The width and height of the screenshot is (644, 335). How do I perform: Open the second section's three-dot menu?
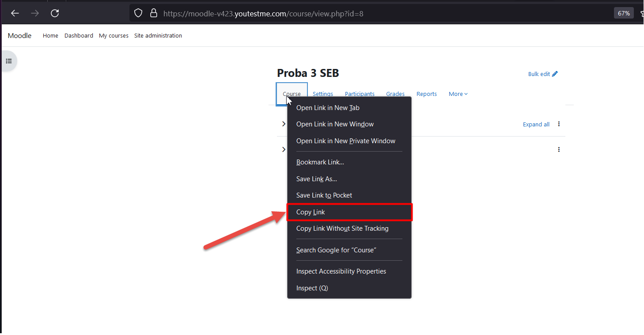point(559,150)
